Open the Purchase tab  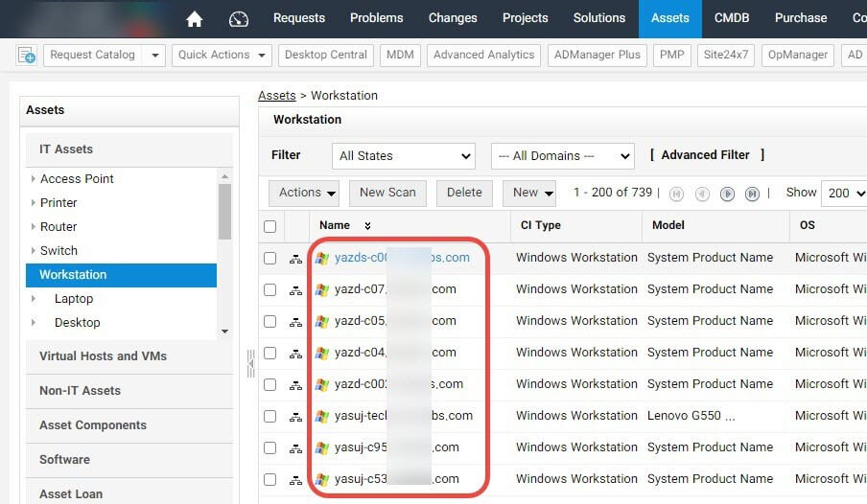pos(801,18)
